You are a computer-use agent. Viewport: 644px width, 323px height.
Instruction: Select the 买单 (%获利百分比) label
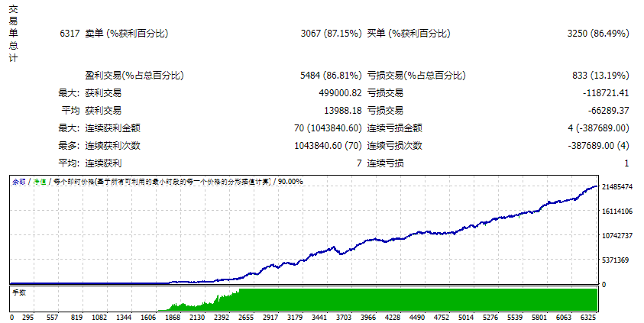tap(408, 34)
